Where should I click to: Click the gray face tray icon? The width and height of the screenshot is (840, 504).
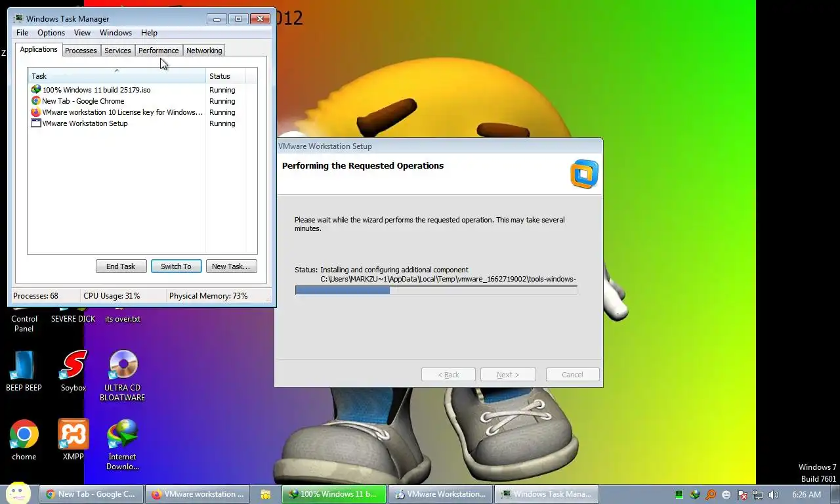point(726,495)
